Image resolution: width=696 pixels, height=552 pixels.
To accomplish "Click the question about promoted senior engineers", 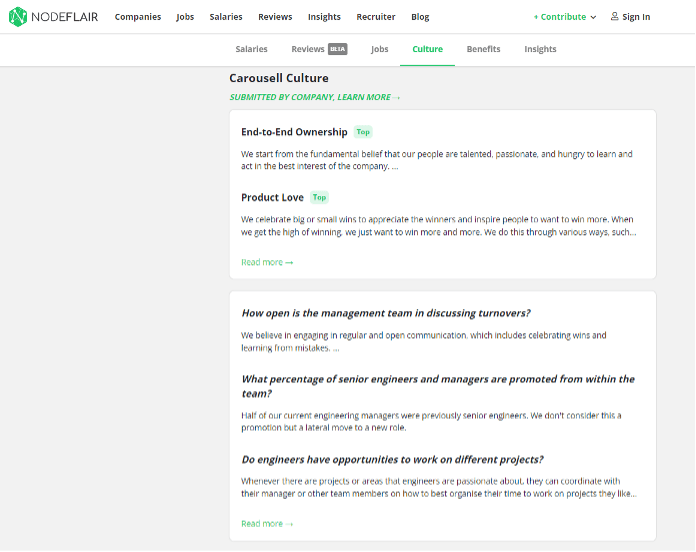I will coord(438,386).
